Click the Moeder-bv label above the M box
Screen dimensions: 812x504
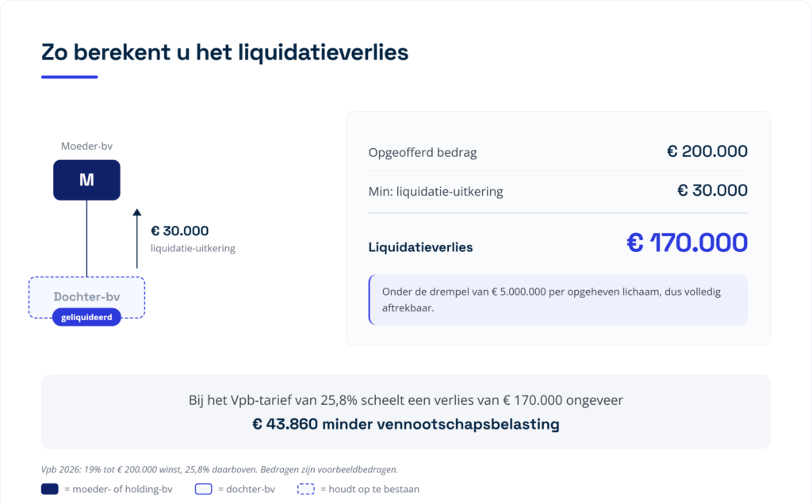(x=86, y=146)
